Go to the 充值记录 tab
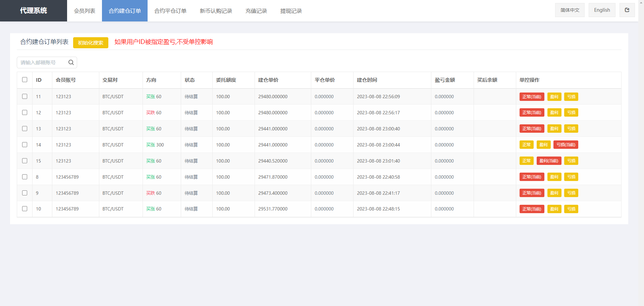Screen dimensions: 644x306 tap(256, 11)
